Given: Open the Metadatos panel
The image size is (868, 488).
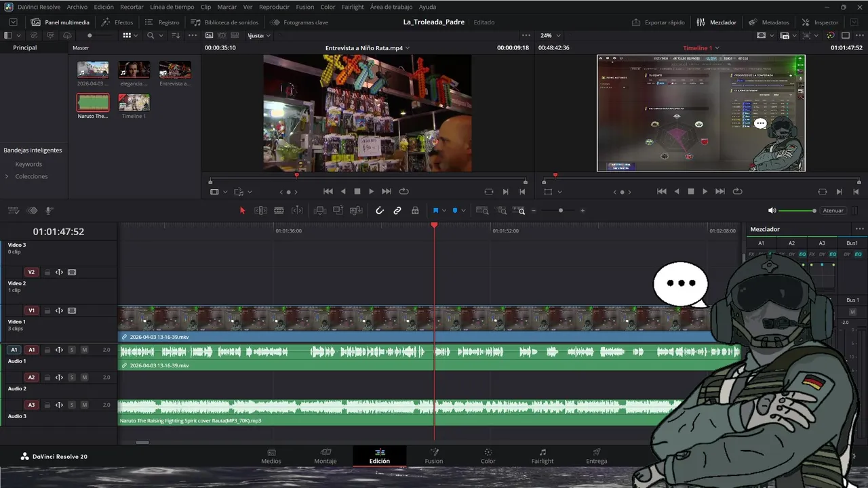Looking at the screenshot, I should (768, 22).
